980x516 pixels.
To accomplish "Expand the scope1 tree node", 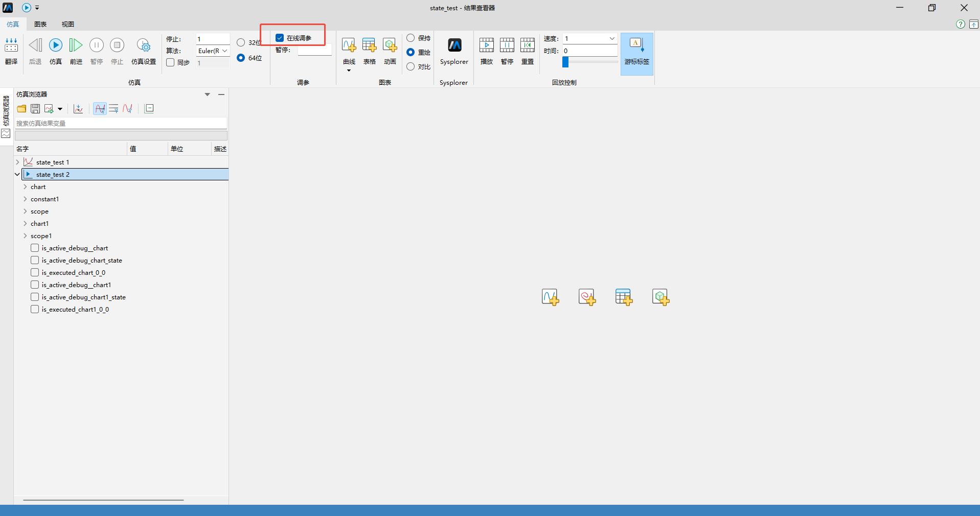I will 25,236.
